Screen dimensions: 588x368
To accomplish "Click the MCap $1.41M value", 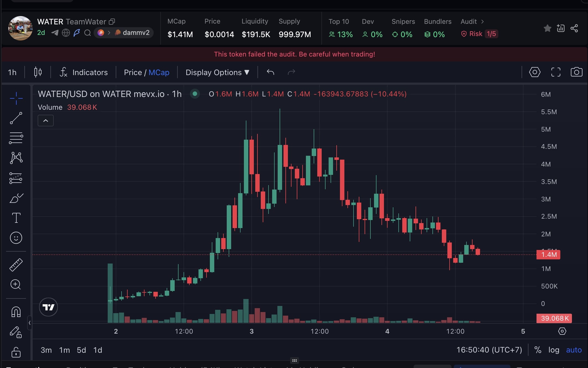I will (x=180, y=34).
